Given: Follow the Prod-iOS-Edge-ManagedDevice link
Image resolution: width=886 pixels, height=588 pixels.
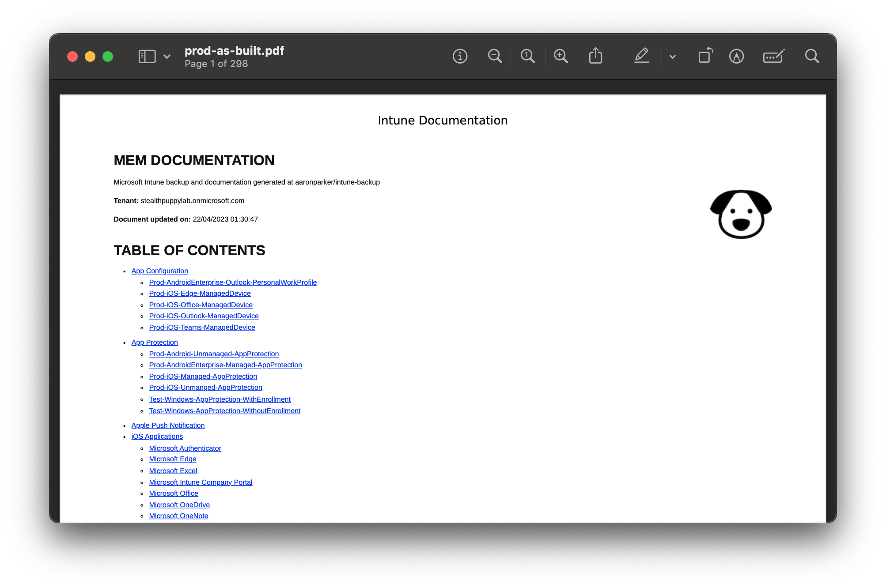Looking at the screenshot, I should point(200,294).
